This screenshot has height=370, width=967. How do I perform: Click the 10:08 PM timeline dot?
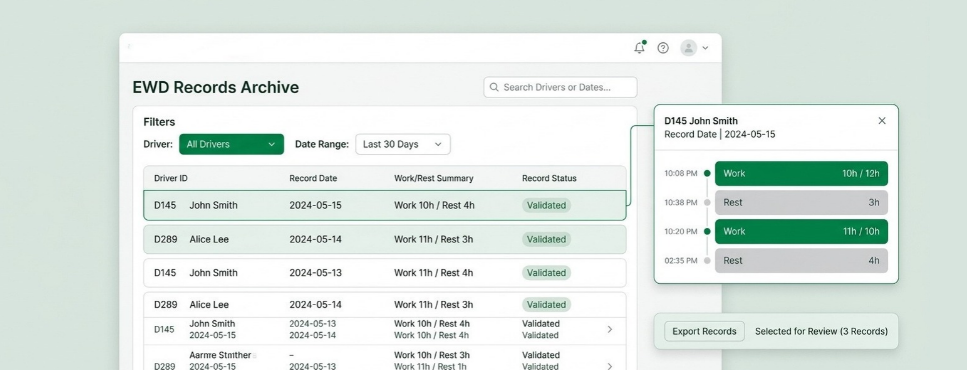(707, 173)
